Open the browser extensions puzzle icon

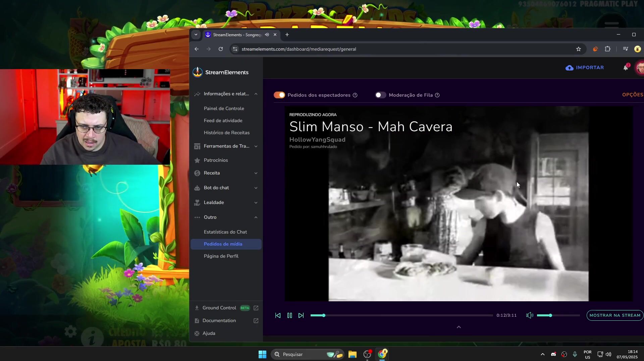tap(608, 49)
